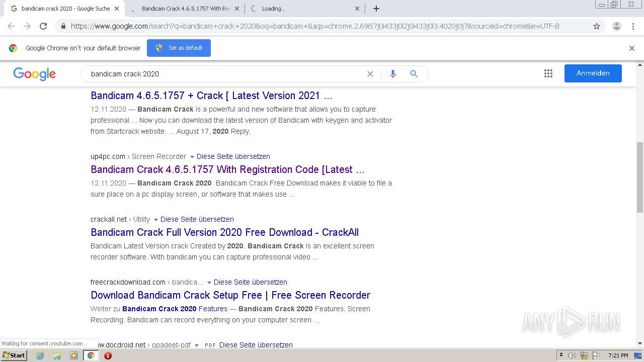The width and height of the screenshot is (644, 362).
Task: Open 'Bandicam 4.6.5.1757 + Crack' result
Action: 211,96
